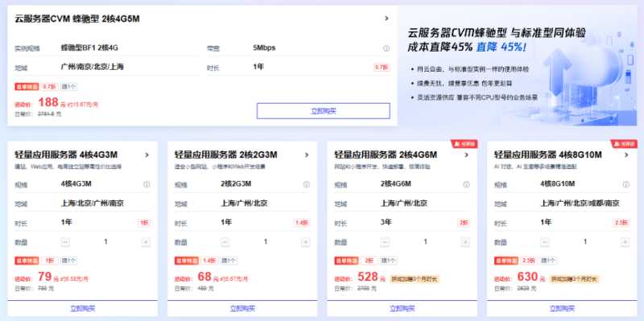
Task: Select 广州/南京/北京/上海 region in the CVM card
Action: (93, 67)
